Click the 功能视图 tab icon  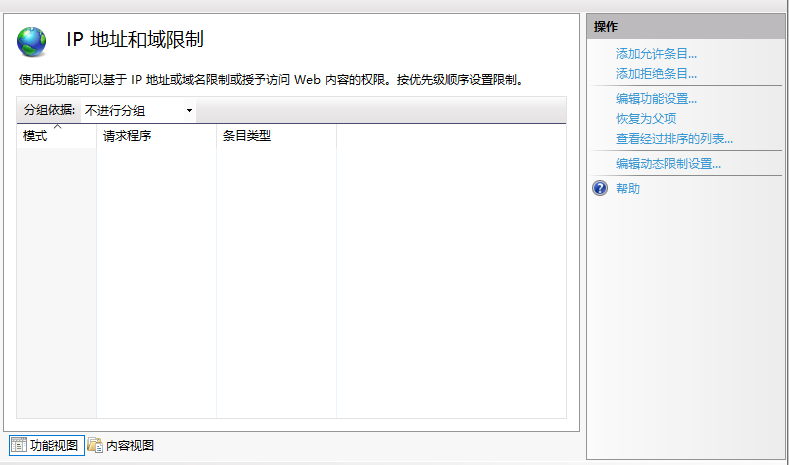pyautogui.click(x=19, y=445)
